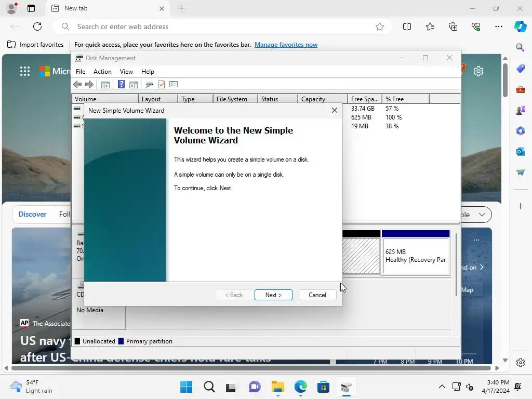Click the Primary partition blue legend swatch

121,341
